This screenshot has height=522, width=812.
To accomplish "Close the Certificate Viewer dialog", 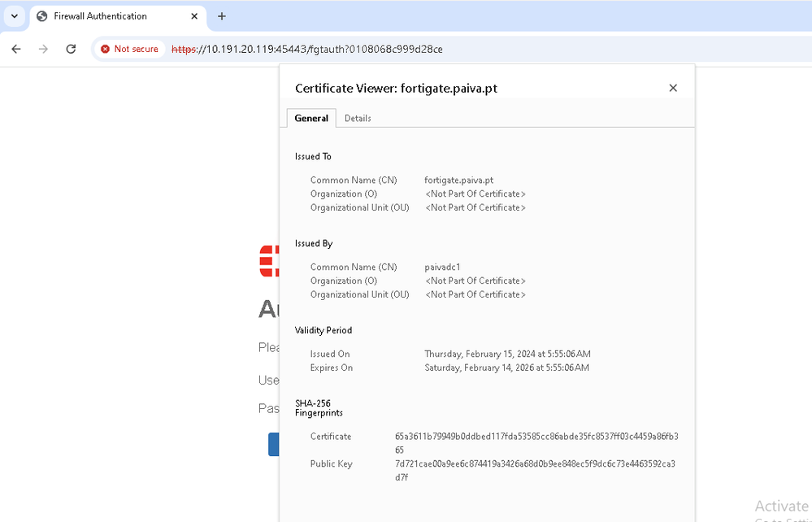I will [x=673, y=88].
